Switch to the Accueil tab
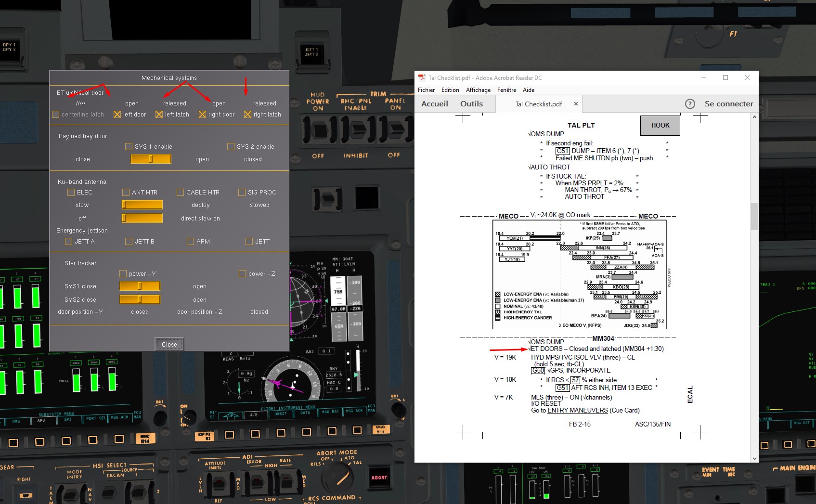The height and width of the screenshot is (504, 816). tap(435, 104)
